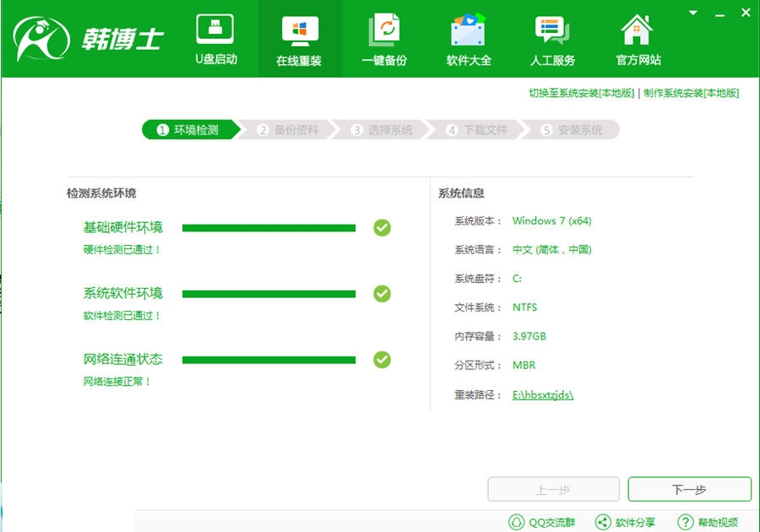Click the 软件分享 share icon
Viewport: 760px width, 532px height.
tap(603, 522)
